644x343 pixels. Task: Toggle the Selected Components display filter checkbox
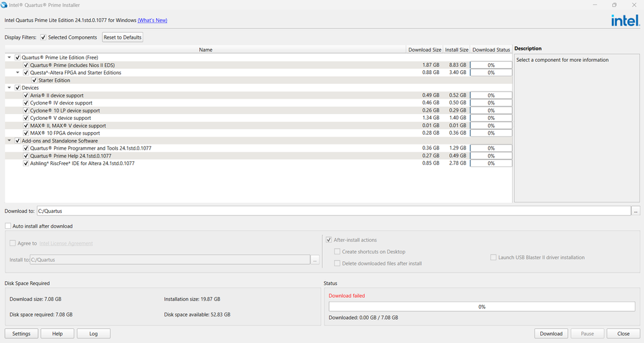tap(43, 37)
